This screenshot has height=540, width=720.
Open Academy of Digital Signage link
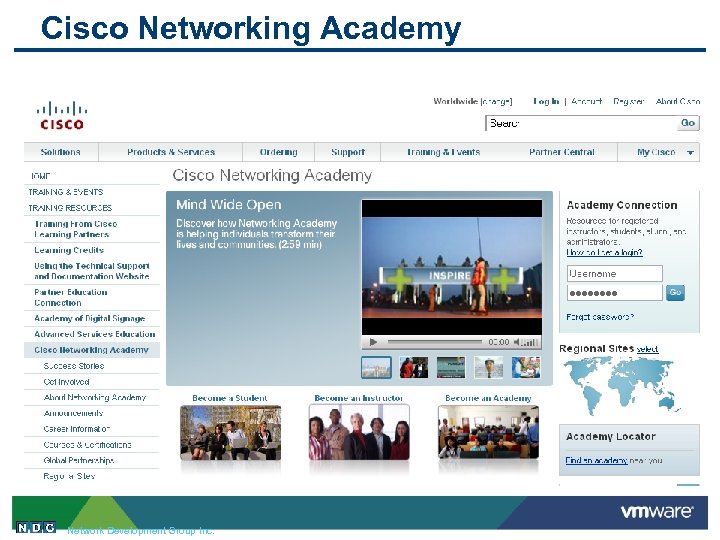(90, 319)
